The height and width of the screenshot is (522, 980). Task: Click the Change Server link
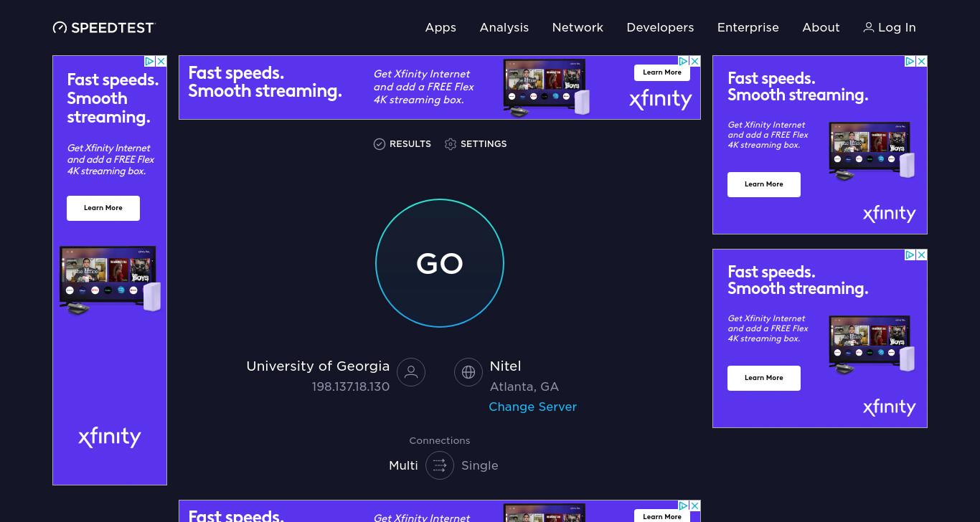(x=533, y=407)
